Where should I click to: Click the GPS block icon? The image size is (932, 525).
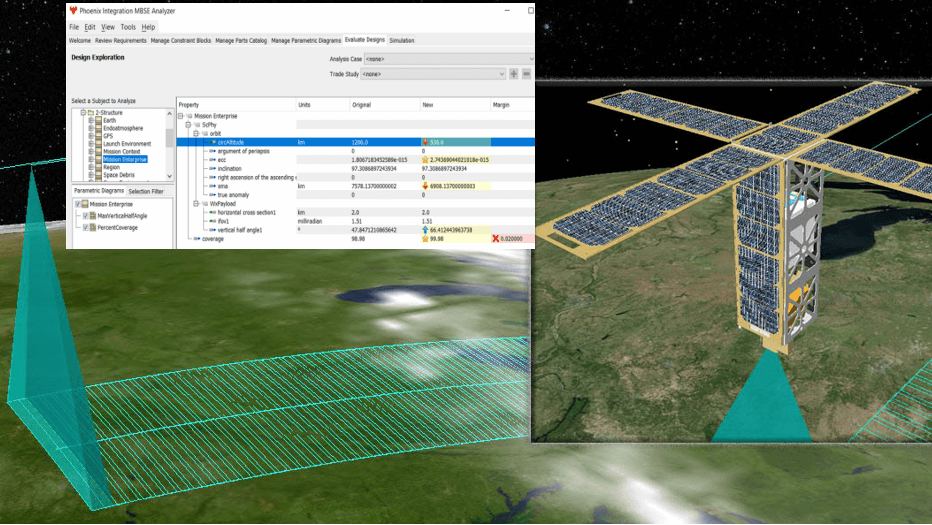(99, 136)
